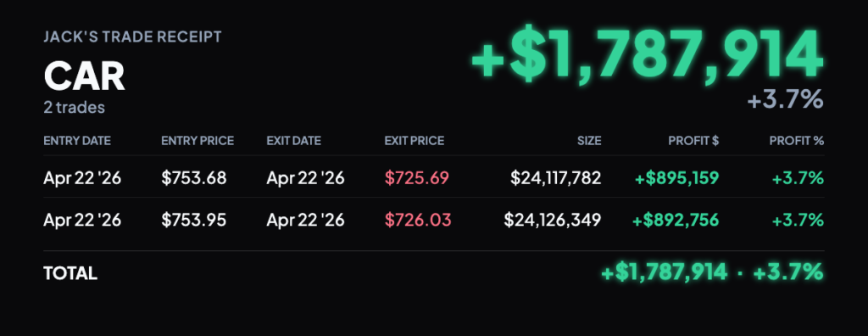Sort by PROFIT $ column header
The height and width of the screenshot is (336, 868).
693,141
